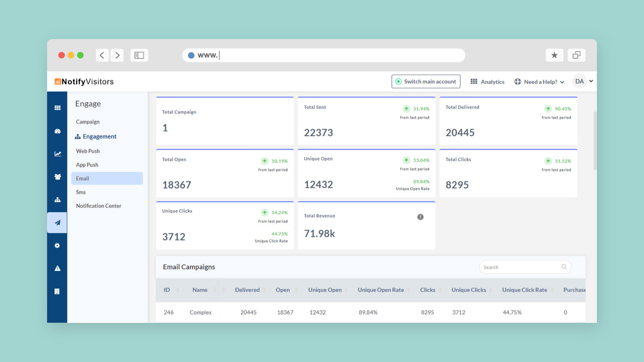Click the info icon on the Total Revenue card
The image size is (644, 362).
point(421,217)
